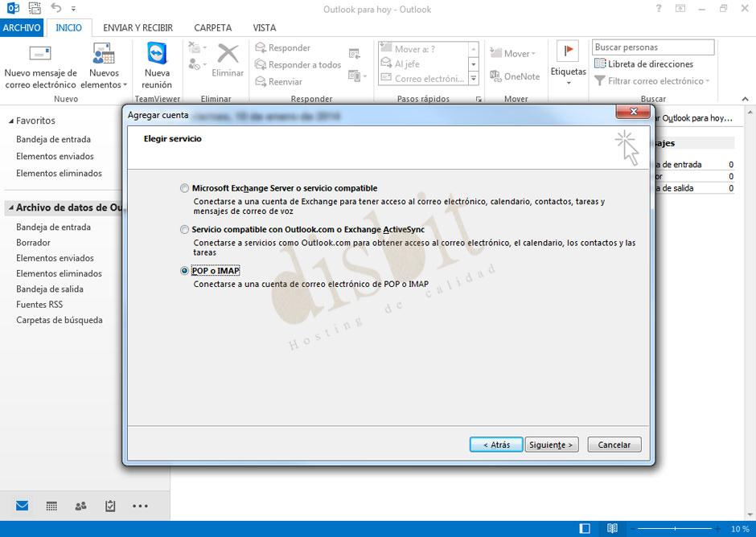The height and width of the screenshot is (537, 756).
Task: Open a new email message
Action: click(41, 64)
